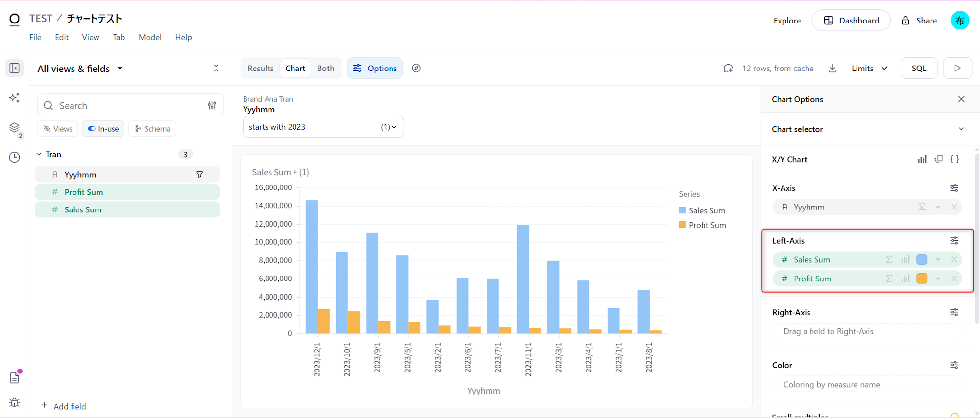Open the Dashboard button
980x418 pixels.
pos(851,21)
